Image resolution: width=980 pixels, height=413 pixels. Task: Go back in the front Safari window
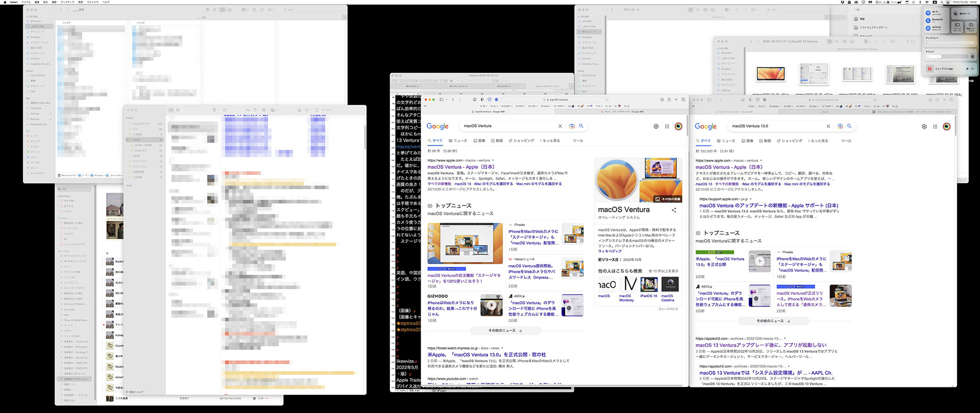tap(453, 99)
